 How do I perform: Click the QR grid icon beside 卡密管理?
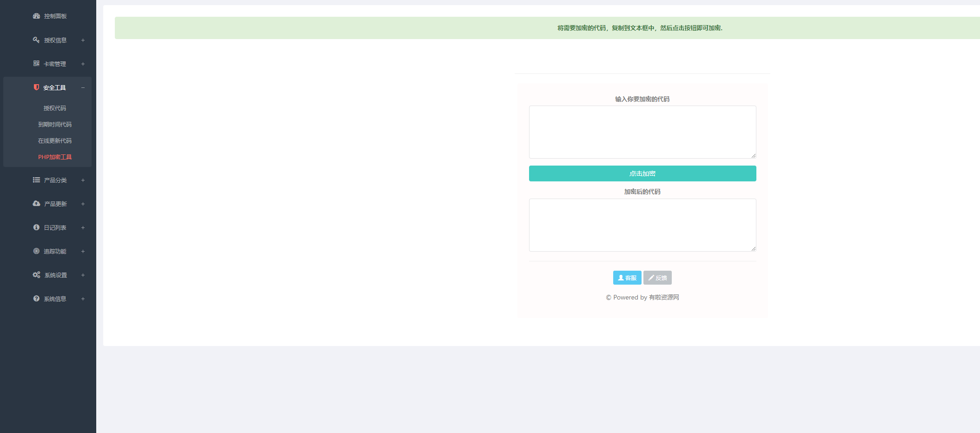point(36,63)
